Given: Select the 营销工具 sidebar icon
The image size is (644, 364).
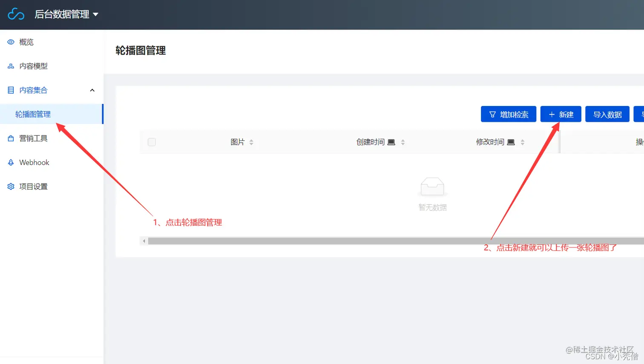Looking at the screenshot, I should (10, 138).
